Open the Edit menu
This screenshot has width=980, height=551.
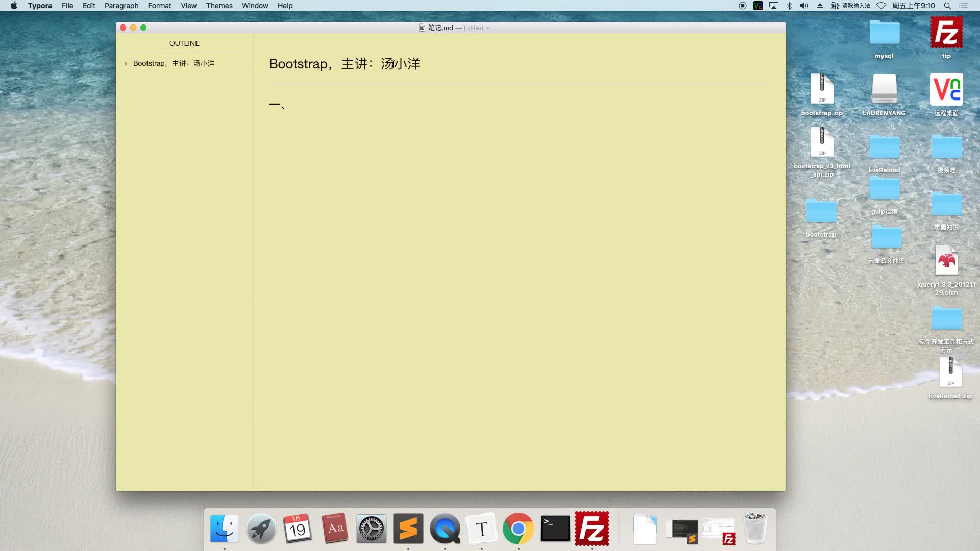(x=89, y=6)
